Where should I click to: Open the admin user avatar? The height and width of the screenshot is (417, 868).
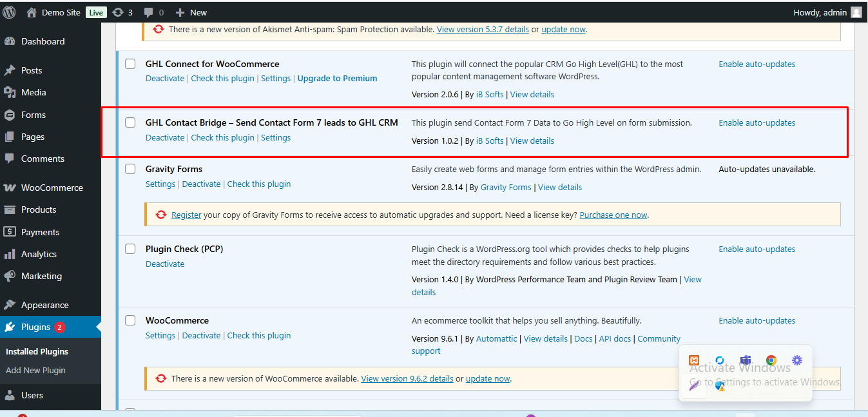tap(856, 12)
